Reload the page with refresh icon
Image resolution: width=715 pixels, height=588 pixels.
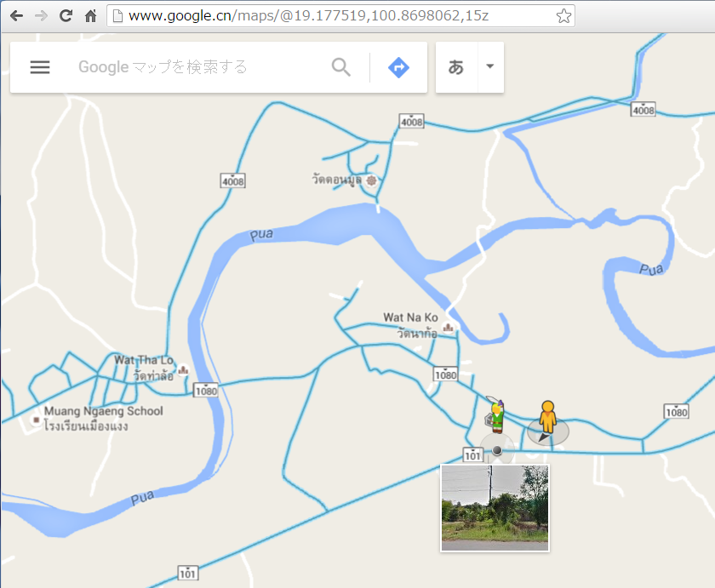click(66, 16)
